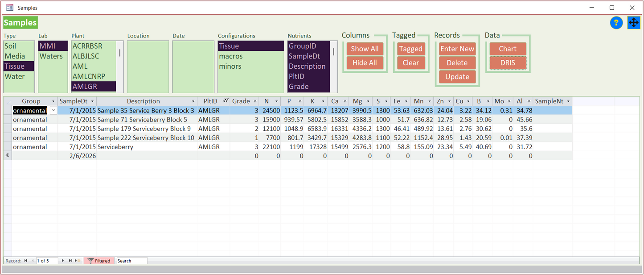Viewport: 644px width, 275px height.
Task: Select Soil in the Type list
Action: pos(19,46)
